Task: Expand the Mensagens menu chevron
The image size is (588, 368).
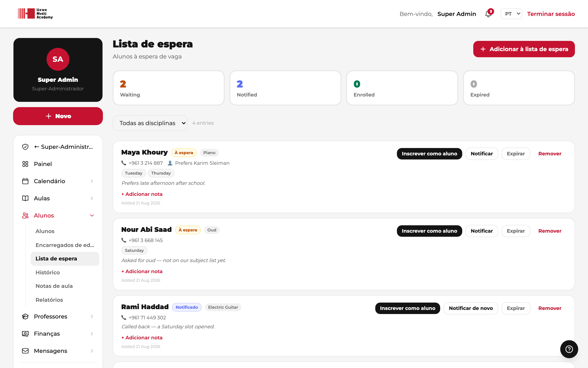Action: (92, 351)
